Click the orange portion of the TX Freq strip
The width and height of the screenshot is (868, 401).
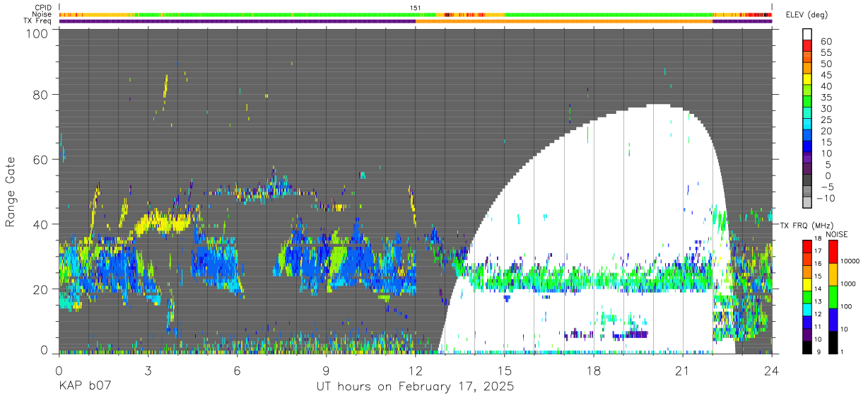pyautogui.click(x=564, y=21)
